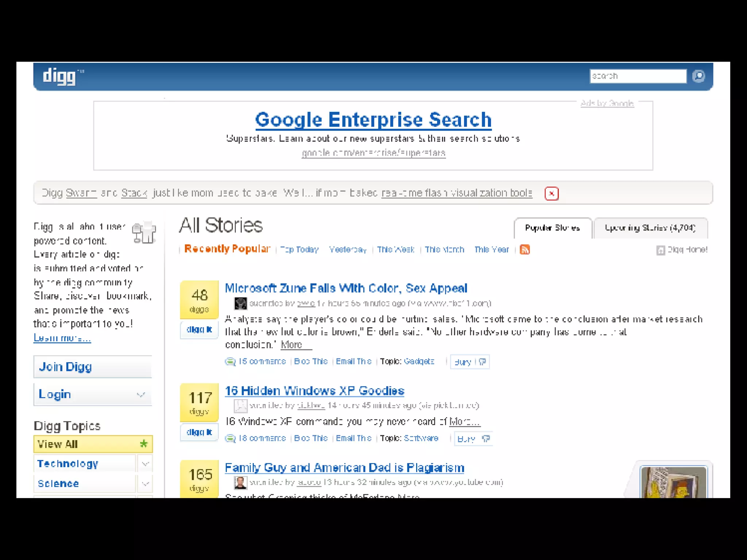Expand the Technology topic arrow
This screenshot has height=560, width=747.
[145, 464]
